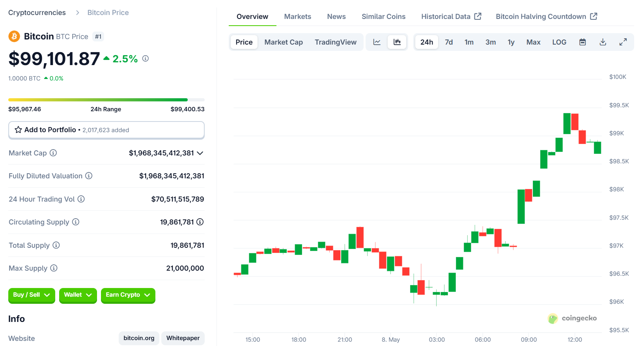
Task: Click the Circulating Supply label info icon
Action: 76,222
